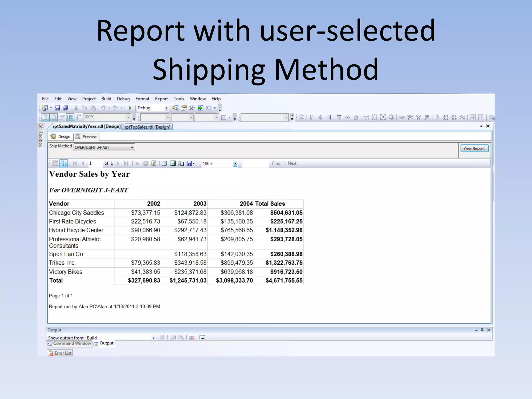The image size is (532, 399).
Task: Toggle the Report Footer button
Action: point(53,117)
